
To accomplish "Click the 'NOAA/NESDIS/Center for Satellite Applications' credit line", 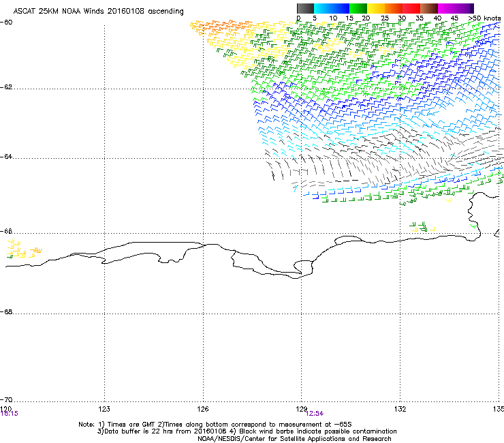I will pyautogui.click(x=294, y=439).
